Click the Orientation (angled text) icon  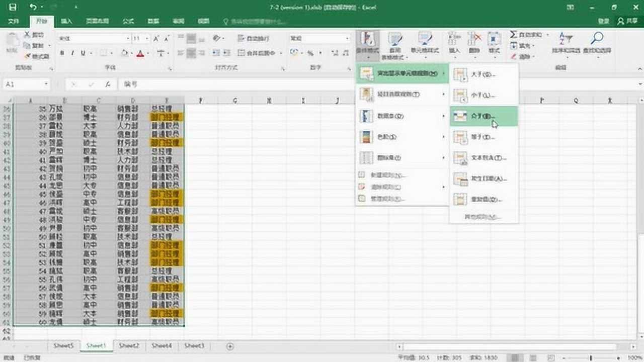(x=216, y=38)
